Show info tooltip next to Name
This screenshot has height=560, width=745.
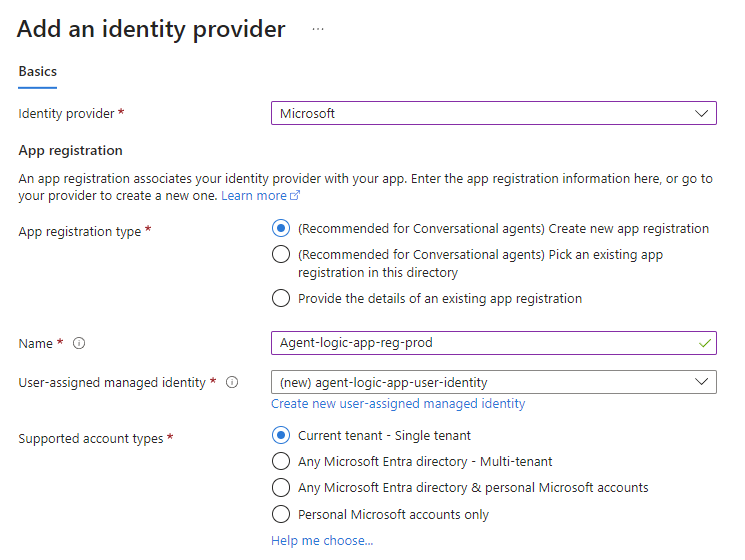point(79,343)
